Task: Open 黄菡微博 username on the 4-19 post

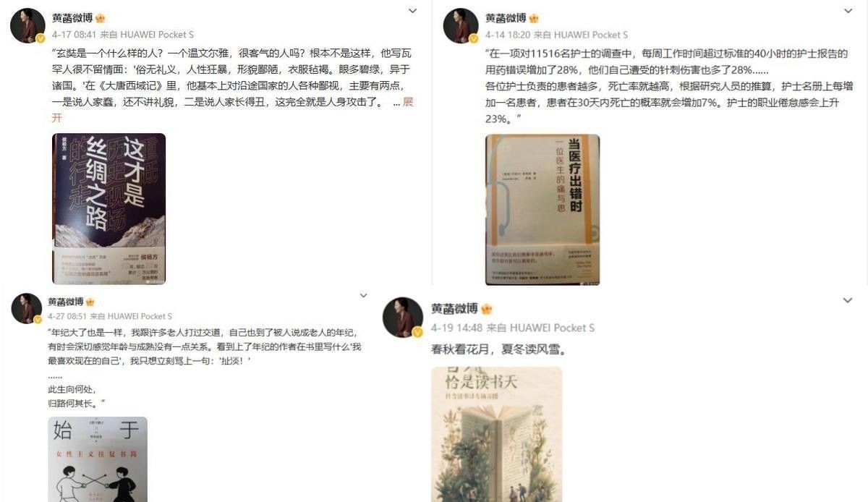Action: pyautogui.click(x=454, y=309)
